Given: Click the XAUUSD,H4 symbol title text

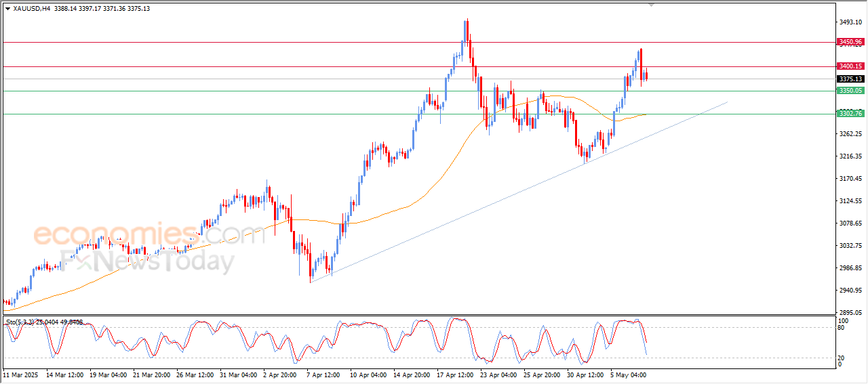Looking at the screenshot, I should coord(31,9).
